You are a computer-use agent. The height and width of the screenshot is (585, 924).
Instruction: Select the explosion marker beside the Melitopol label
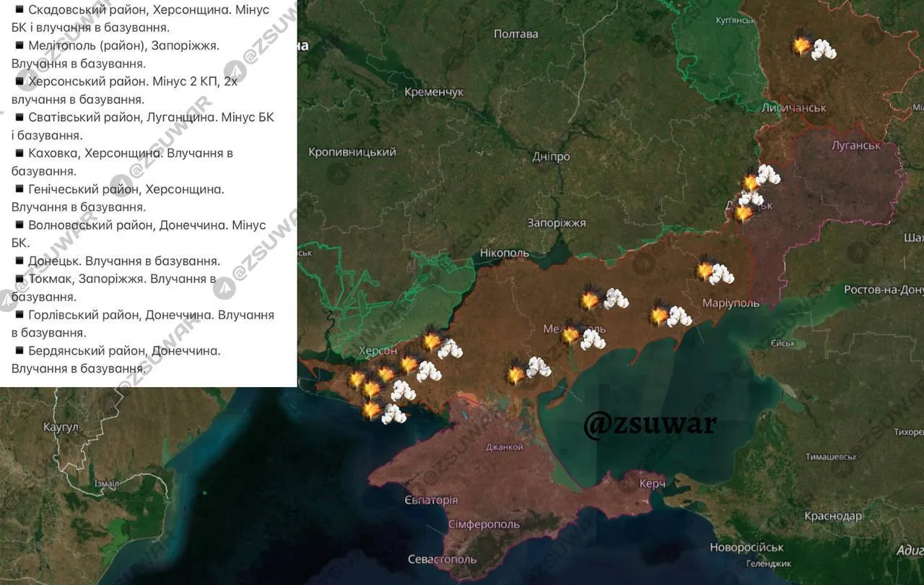coord(572,334)
